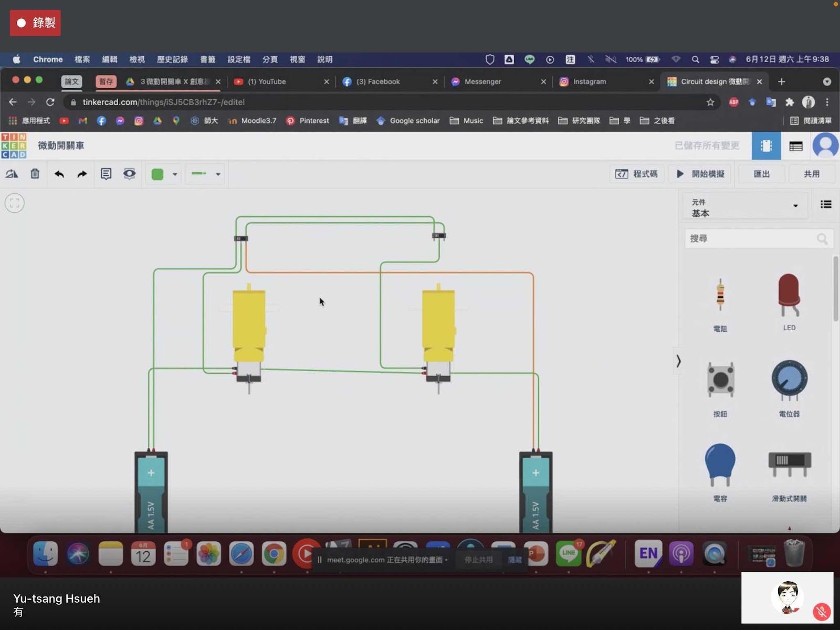Stop recording with the 錄製 button
This screenshot has width=840, height=630.
pos(35,23)
